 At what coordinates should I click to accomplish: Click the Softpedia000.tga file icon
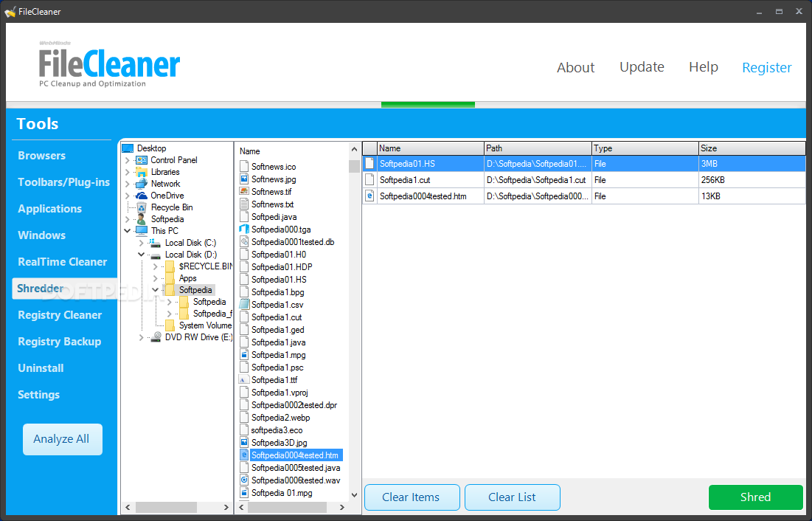pos(244,229)
